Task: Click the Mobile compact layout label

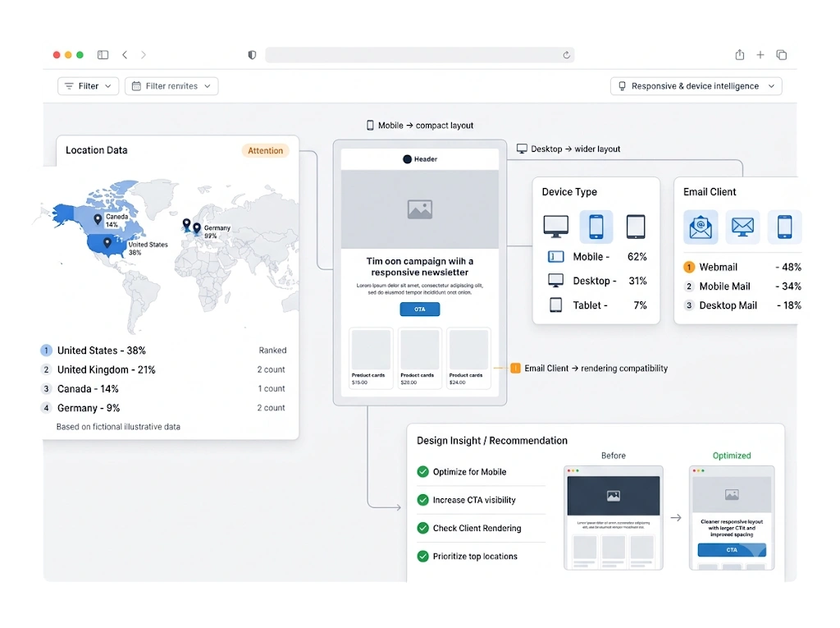Action: (420, 126)
